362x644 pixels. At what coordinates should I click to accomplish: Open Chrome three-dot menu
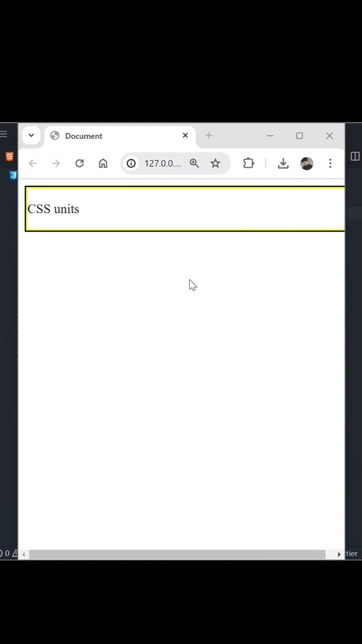click(x=330, y=163)
